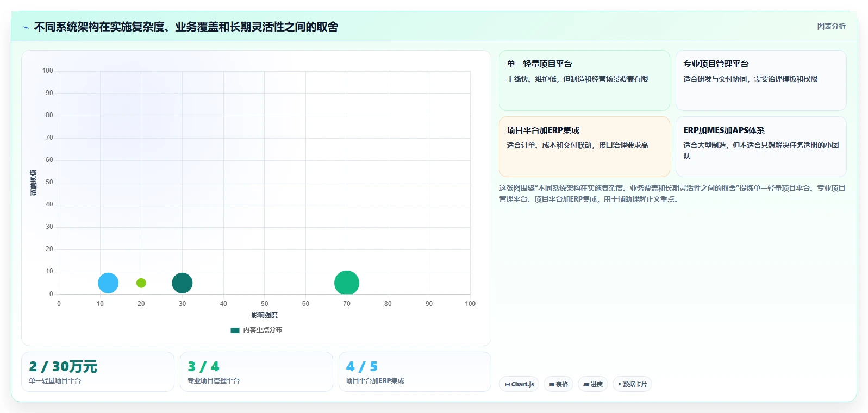Viewport: 868px width, 413px height.
Task: Click the 数据卡片 sparkle icon
Action: click(x=620, y=384)
